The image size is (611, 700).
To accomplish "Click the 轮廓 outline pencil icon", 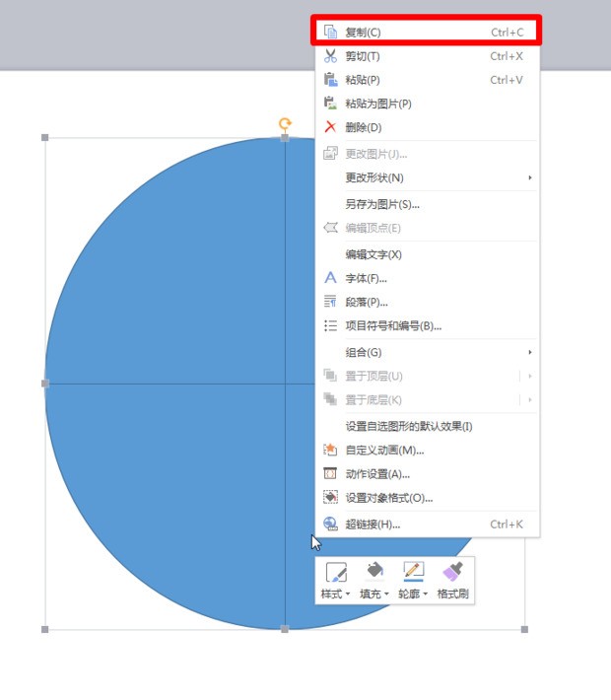I will [x=413, y=570].
